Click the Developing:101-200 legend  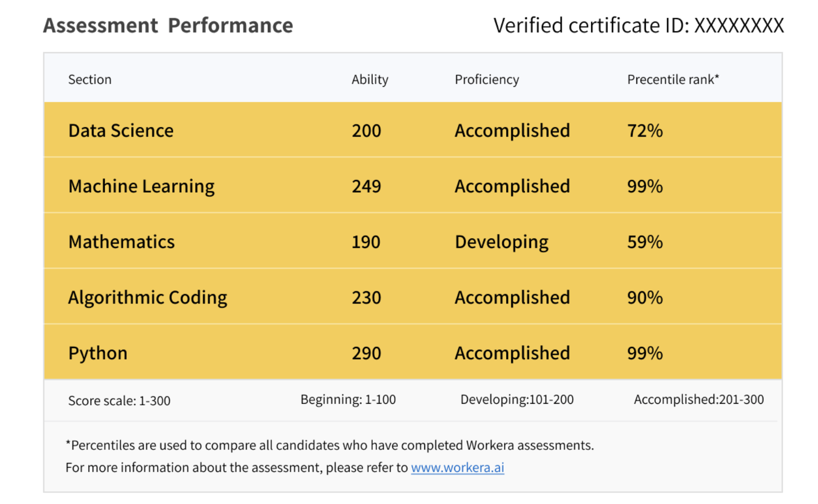[517, 400]
